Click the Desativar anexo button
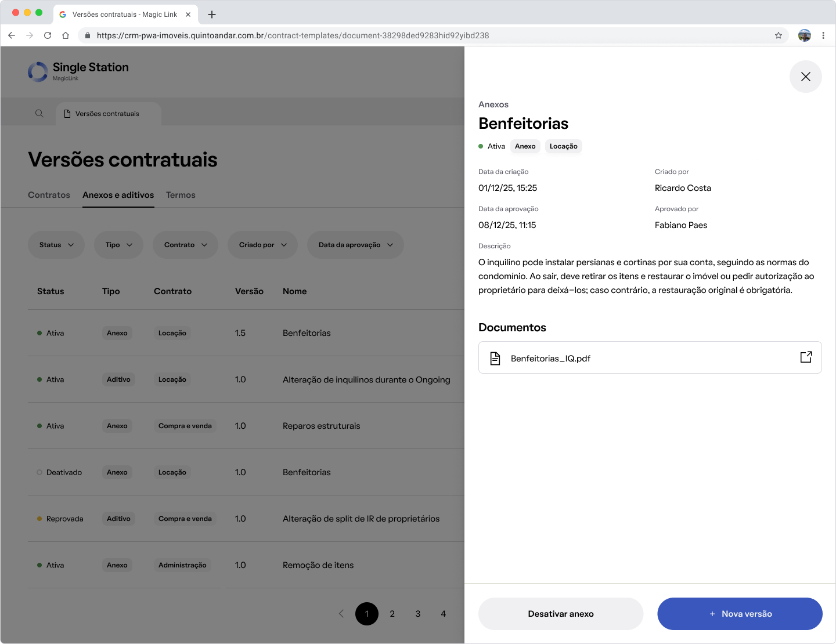Screen dimensions: 836x644 tap(561, 614)
